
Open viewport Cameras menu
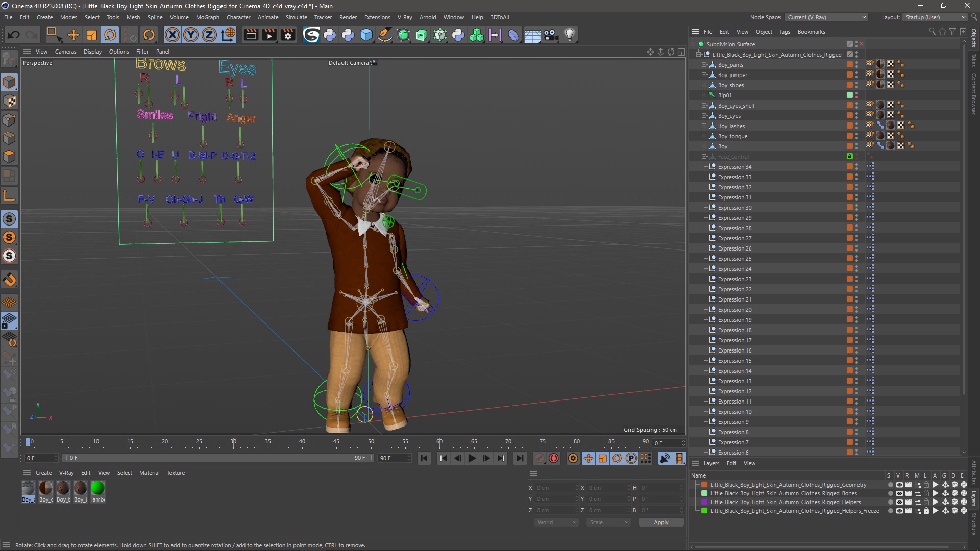(x=65, y=52)
